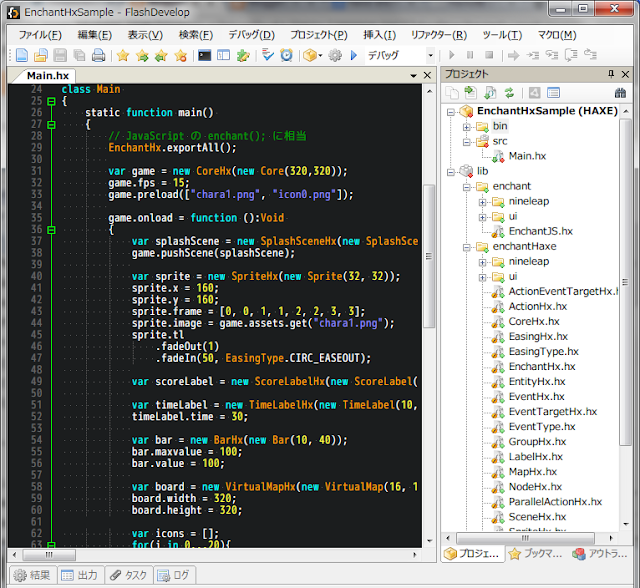Click the Build Project box icon
Image resolution: width=640 pixels, height=588 pixels.
[310, 55]
